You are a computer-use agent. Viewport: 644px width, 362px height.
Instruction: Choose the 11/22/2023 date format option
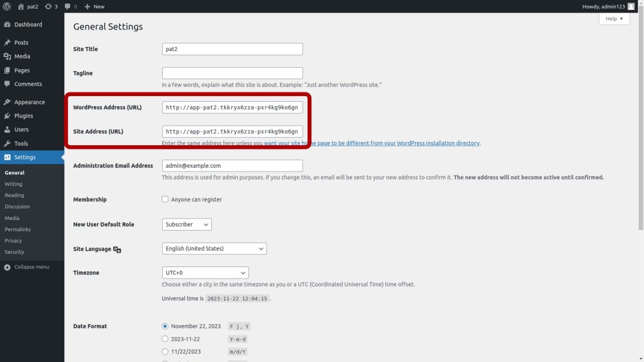165,351
